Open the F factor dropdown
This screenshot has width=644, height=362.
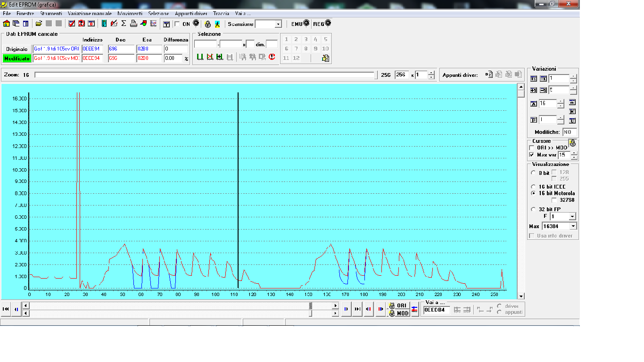pos(572,216)
